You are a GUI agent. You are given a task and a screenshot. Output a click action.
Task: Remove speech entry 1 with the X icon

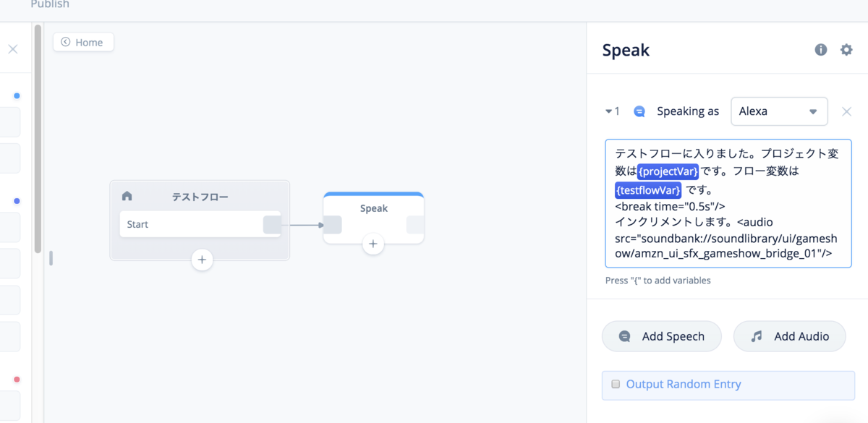(847, 111)
